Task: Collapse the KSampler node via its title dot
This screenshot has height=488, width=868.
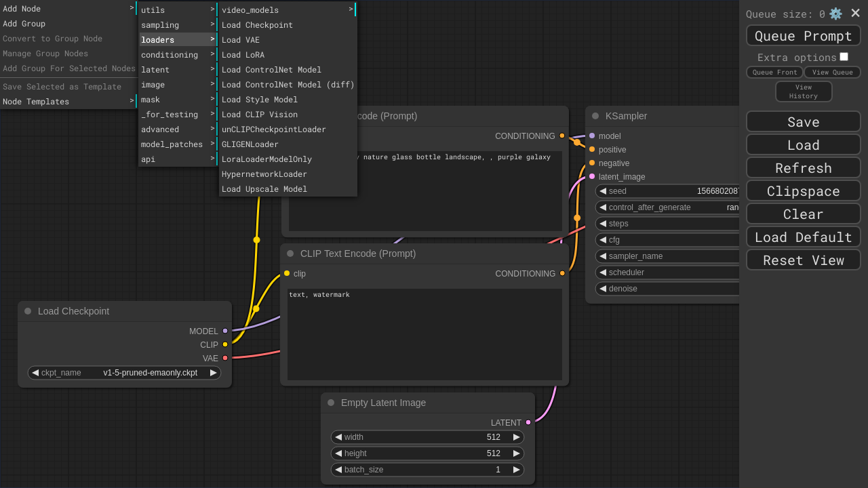Action: [x=595, y=116]
